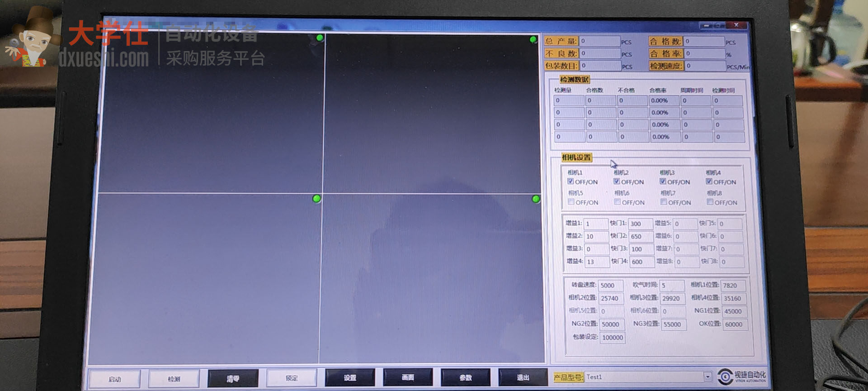This screenshot has height=391, width=868.
Task: Disable 相机3 with its OFF/ON checkbox
Action: tap(663, 181)
